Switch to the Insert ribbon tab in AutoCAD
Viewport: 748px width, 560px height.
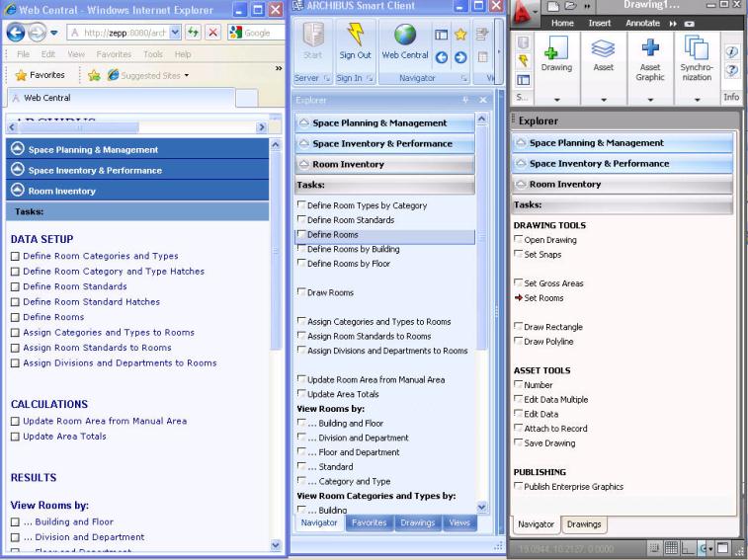(x=599, y=23)
